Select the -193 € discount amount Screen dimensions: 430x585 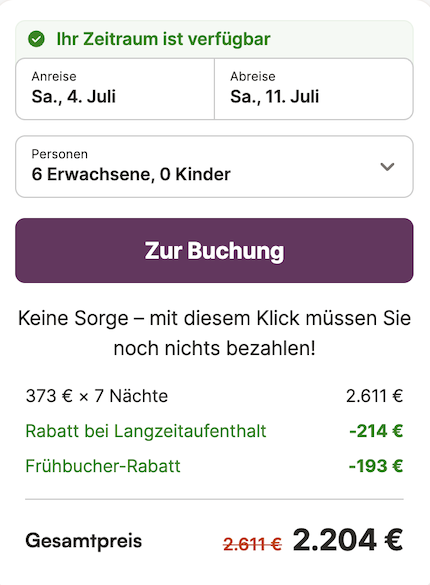coord(376,466)
